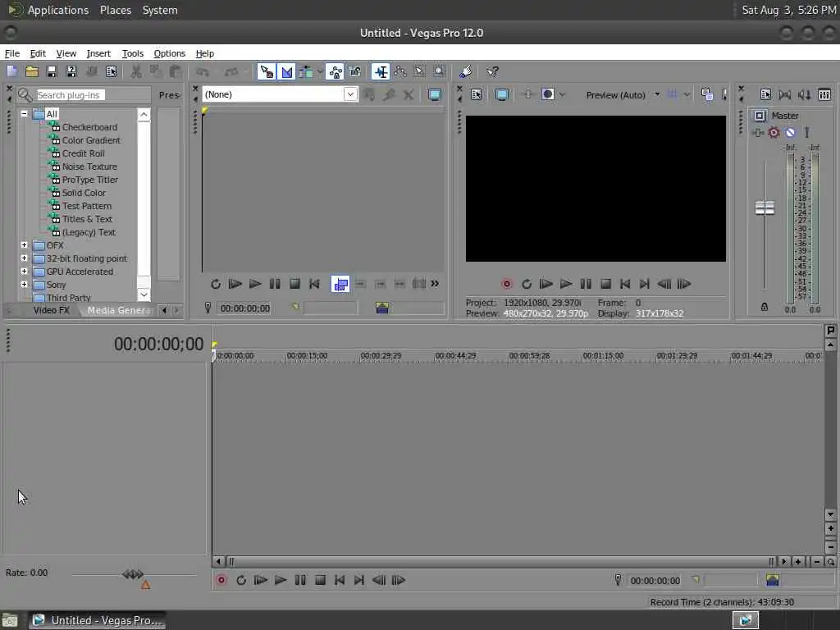
Task: Click trimmer Play button
Action: (255, 284)
